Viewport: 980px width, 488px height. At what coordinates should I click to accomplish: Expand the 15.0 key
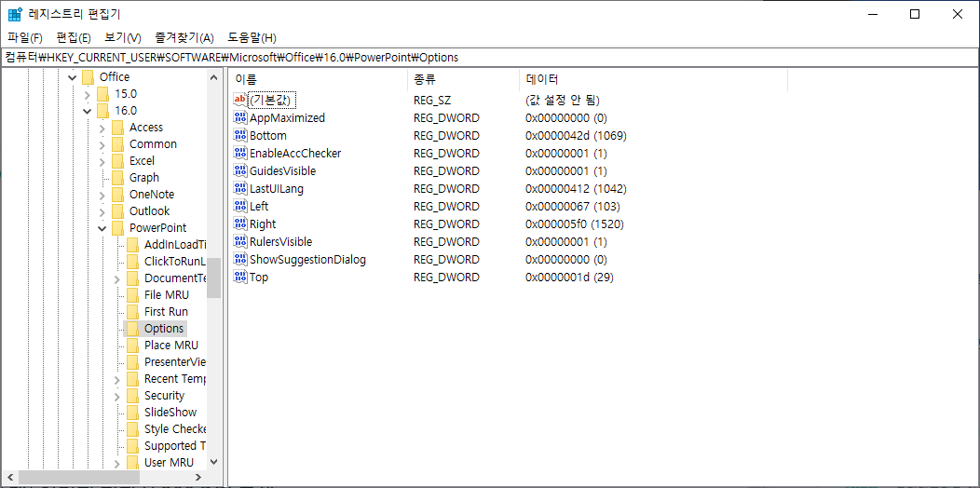(87, 94)
